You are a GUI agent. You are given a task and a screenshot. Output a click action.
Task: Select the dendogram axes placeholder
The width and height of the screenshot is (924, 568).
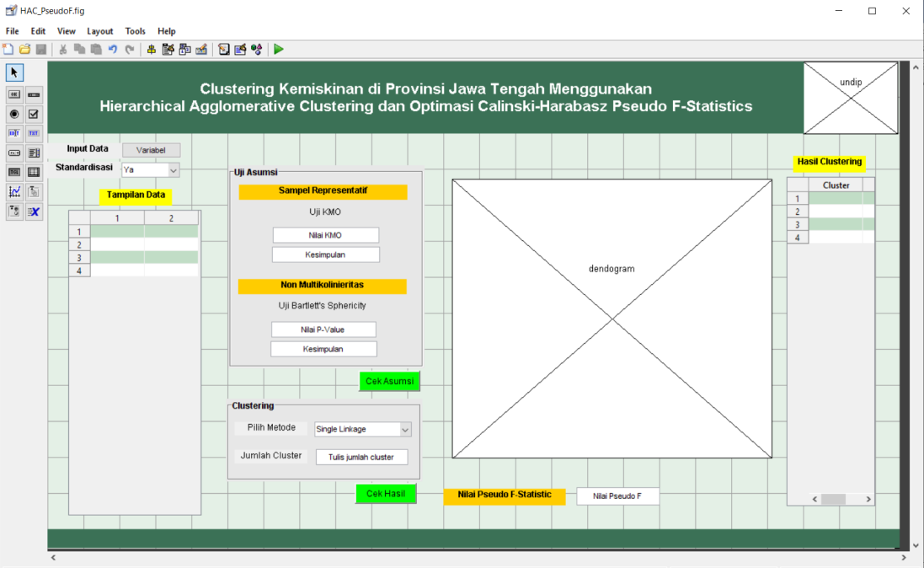pyautogui.click(x=612, y=319)
